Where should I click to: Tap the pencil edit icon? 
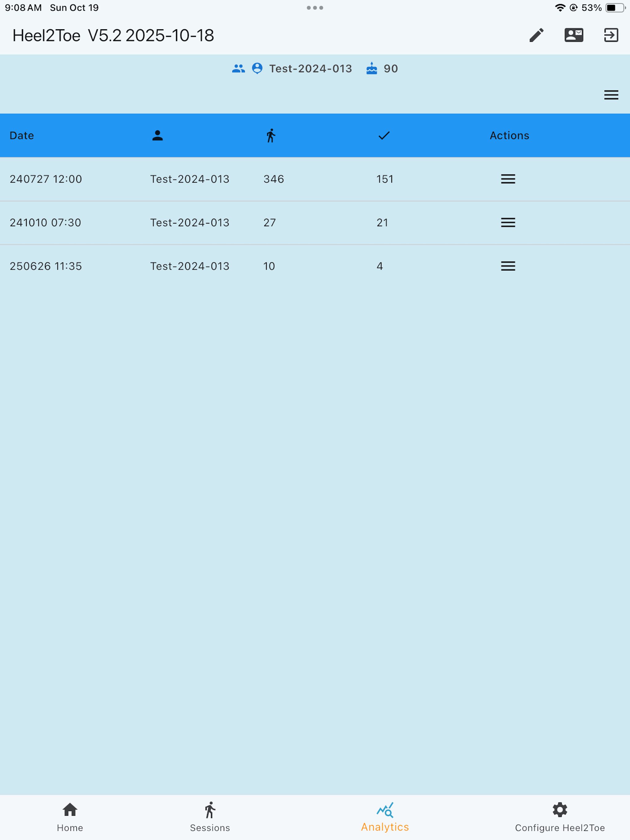click(x=536, y=35)
